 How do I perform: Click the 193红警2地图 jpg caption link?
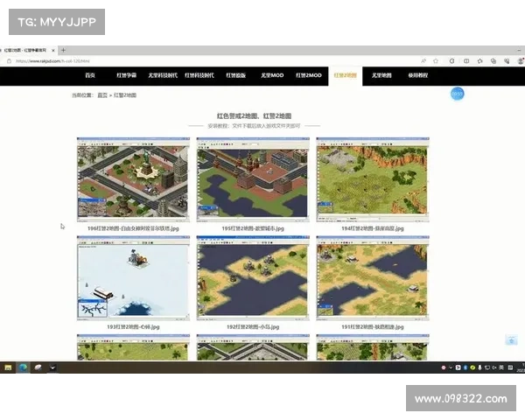coord(133,327)
